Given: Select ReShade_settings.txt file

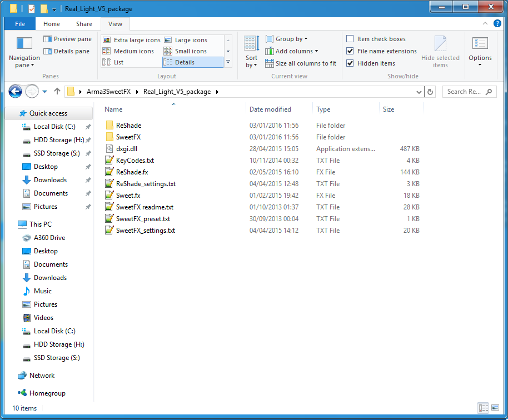Looking at the screenshot, I should (x=146, y=183).
